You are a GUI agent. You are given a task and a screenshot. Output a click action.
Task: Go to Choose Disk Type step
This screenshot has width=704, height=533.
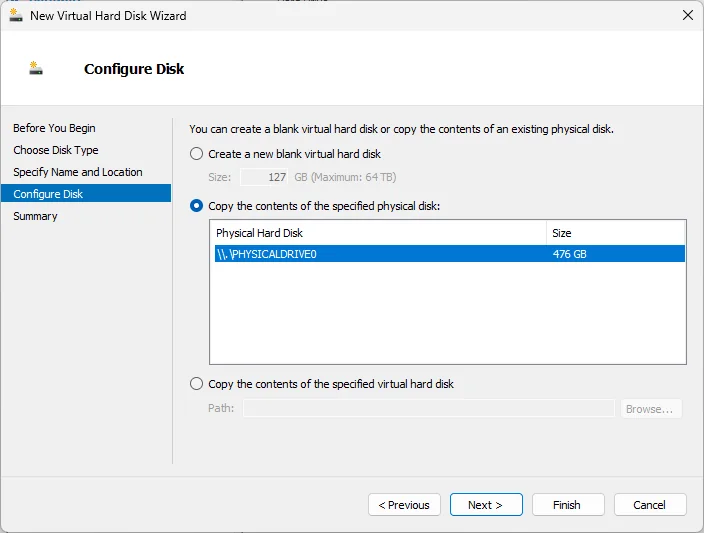tap(56, 150)
